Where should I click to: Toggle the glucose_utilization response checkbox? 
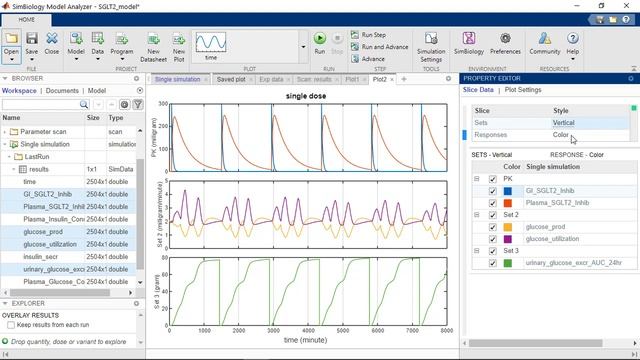pyautogui.click(x=493, y=239)
